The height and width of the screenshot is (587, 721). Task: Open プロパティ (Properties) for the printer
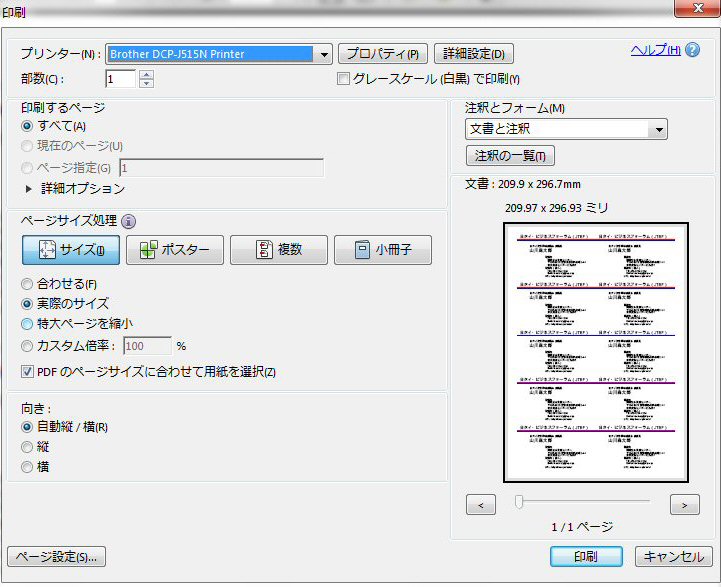pos(383,54)
